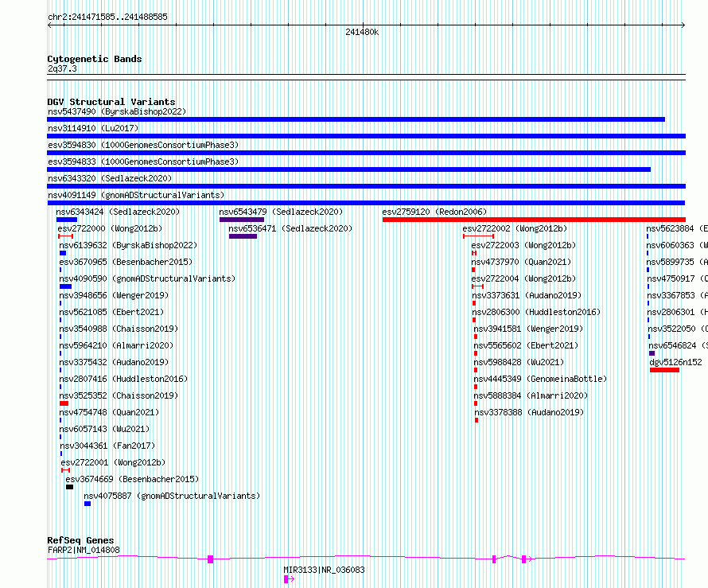Image resolution: width=708 pixels, height=588 pixels.
Task: Click the RefSeq Genes track title
Action: tap(81, 540)
